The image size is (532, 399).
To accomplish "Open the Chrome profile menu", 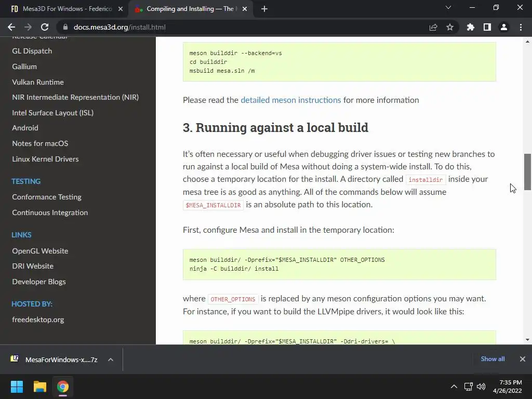I will [x=504, y=27].
